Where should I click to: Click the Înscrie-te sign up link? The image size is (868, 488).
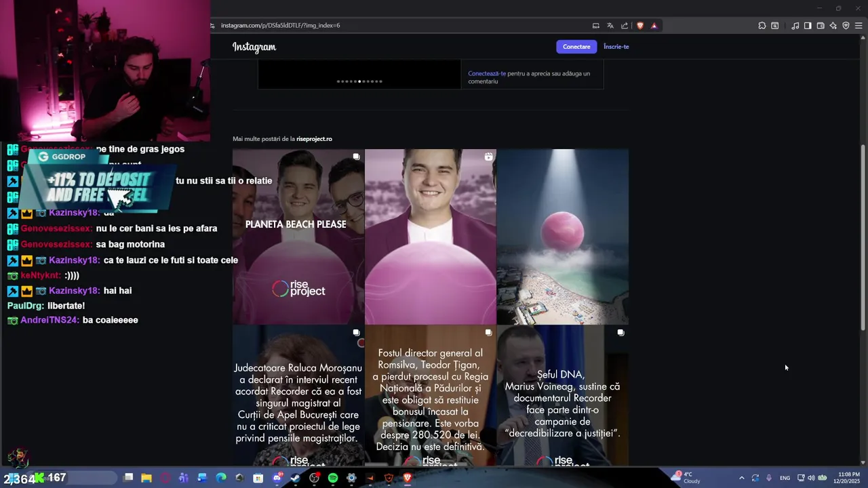[616, 47]
